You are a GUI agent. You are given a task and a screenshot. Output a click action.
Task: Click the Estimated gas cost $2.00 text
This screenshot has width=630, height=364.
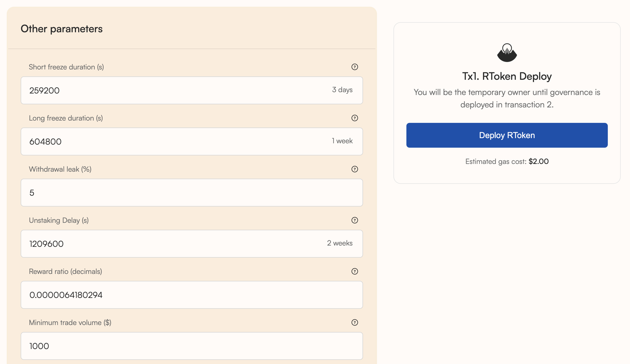[507, 162]
